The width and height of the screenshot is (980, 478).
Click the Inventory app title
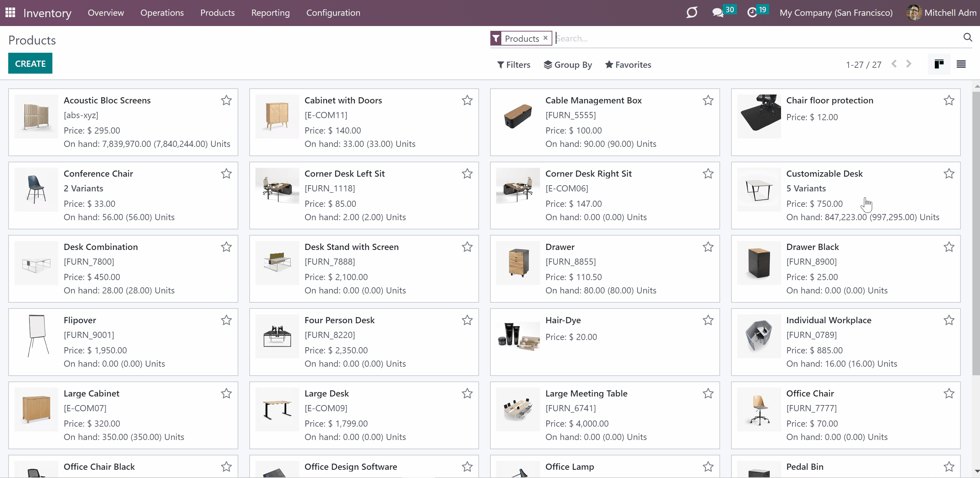(x=47, y=13)
